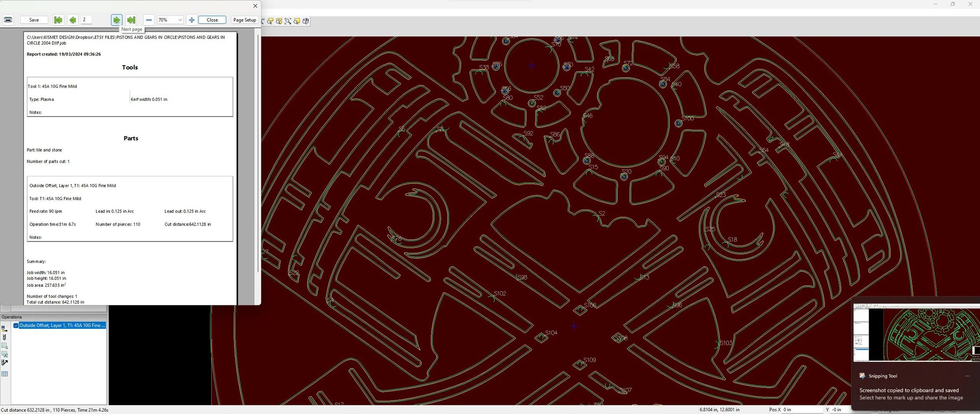
Task: Click 'Feed rate: 90 ipm' in report
Action: click(45, 211)
